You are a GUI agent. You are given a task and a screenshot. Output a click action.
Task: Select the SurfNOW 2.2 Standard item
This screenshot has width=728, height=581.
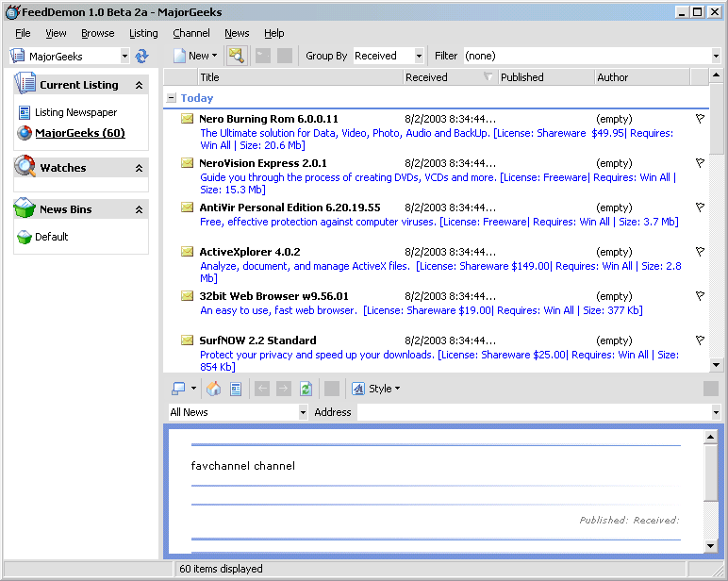(257, 340)
